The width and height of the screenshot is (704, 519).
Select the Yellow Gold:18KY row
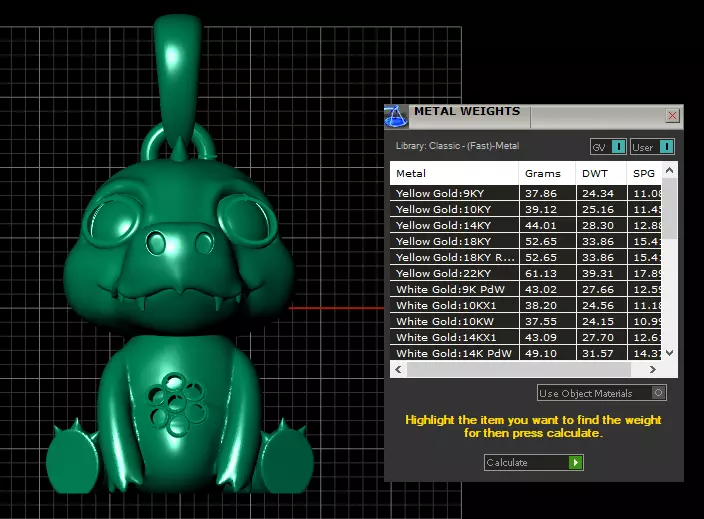coord(525,242)
